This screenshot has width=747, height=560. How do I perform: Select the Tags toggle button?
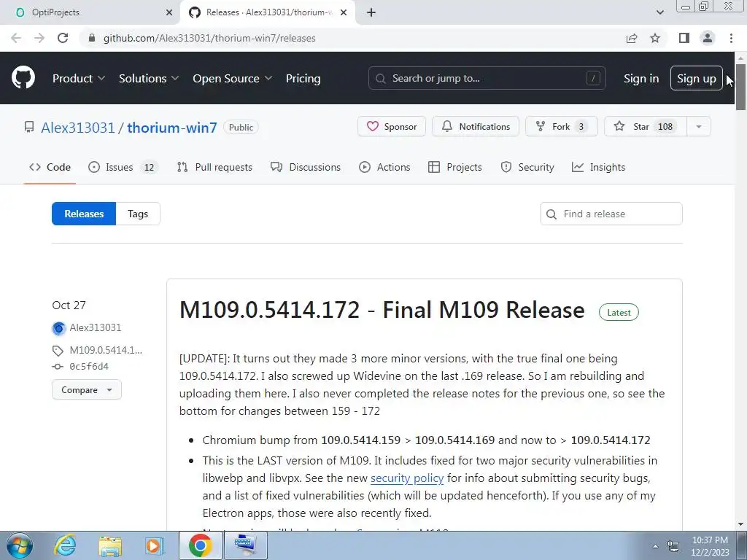(x=138, y=214)
